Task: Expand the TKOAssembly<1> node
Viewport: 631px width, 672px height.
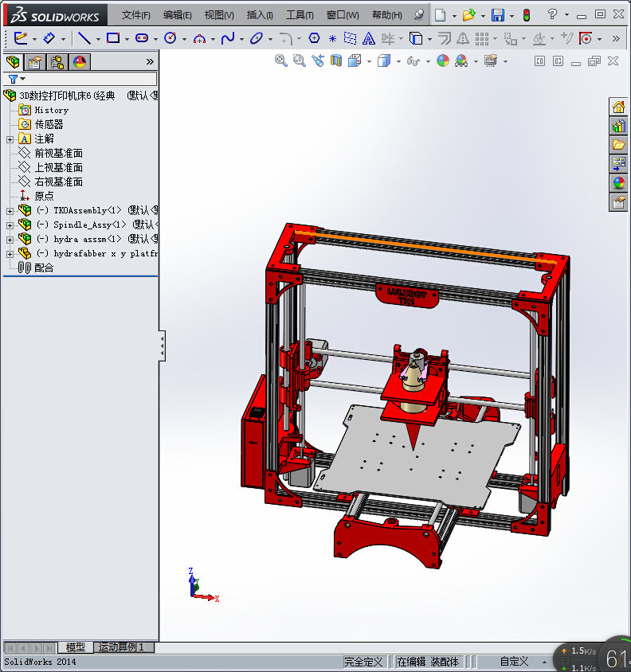Action: tap(10, 211)
